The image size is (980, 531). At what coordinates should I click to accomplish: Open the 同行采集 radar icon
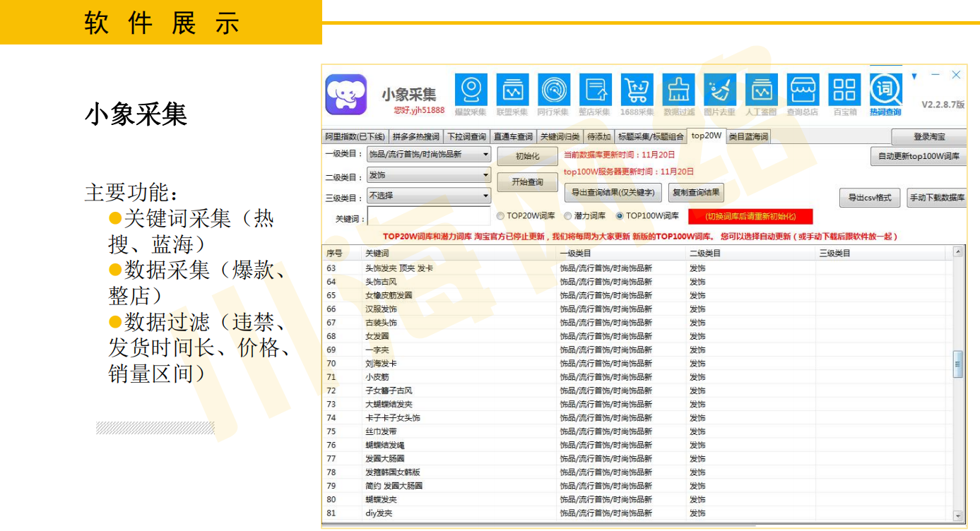click(x=554, y=90)
